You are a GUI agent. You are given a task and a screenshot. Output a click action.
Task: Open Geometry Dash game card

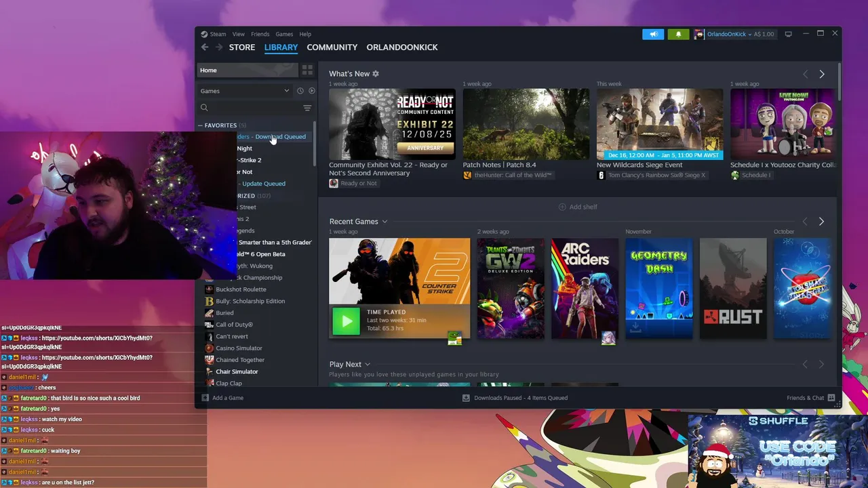click(x=658, y=288)
